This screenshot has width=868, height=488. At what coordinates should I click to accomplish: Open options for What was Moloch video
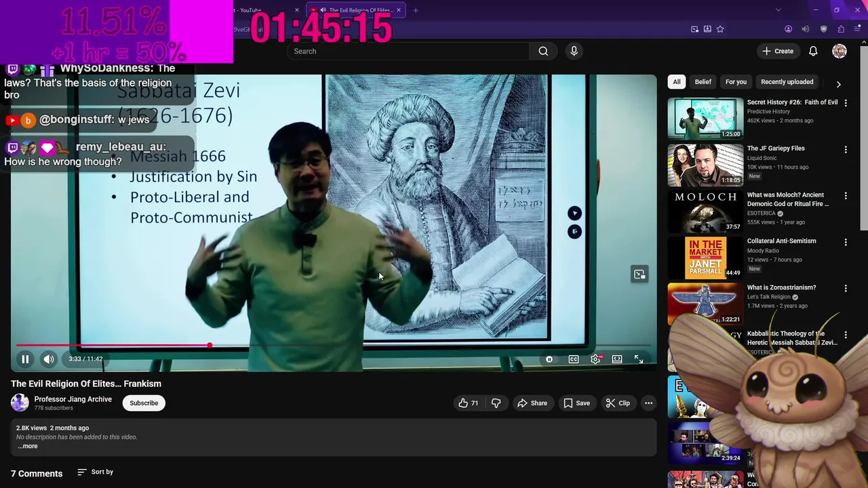pos(846,196)
